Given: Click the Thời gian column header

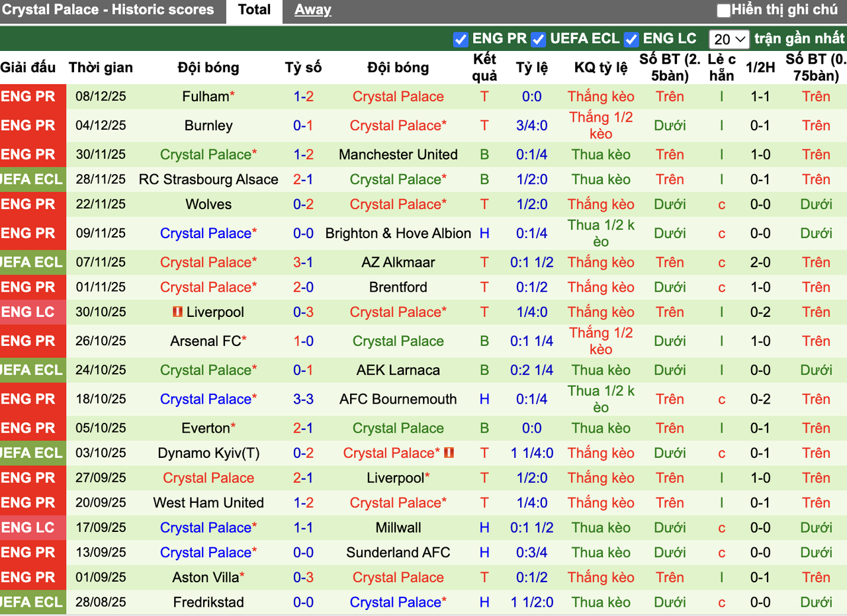Looking at the screenshot, I should 101,67.
